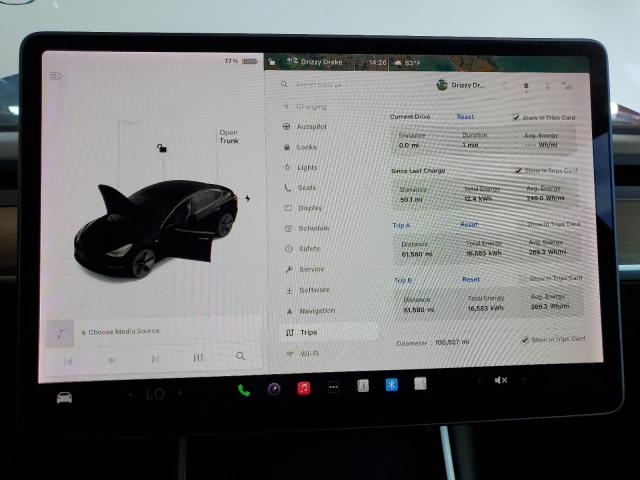Open the media equalizer settings

(x=198, y=358)
